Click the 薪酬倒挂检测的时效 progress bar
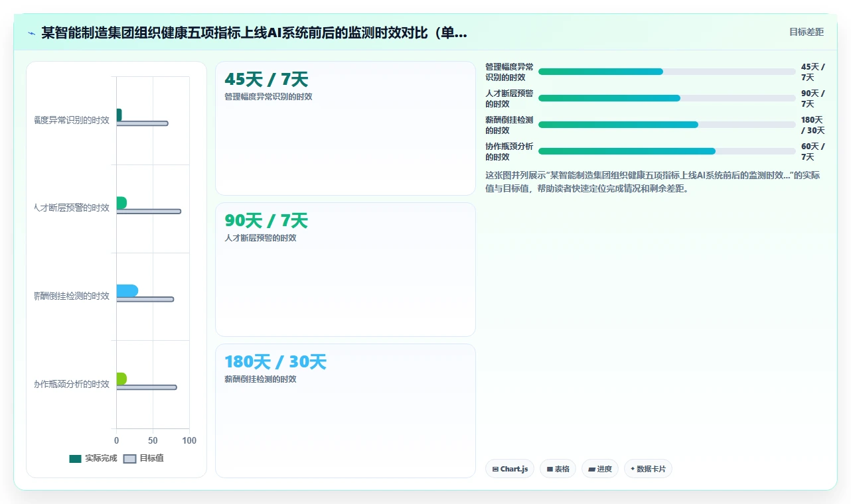The width and height of the screenshot is (851, 504). 666,125
